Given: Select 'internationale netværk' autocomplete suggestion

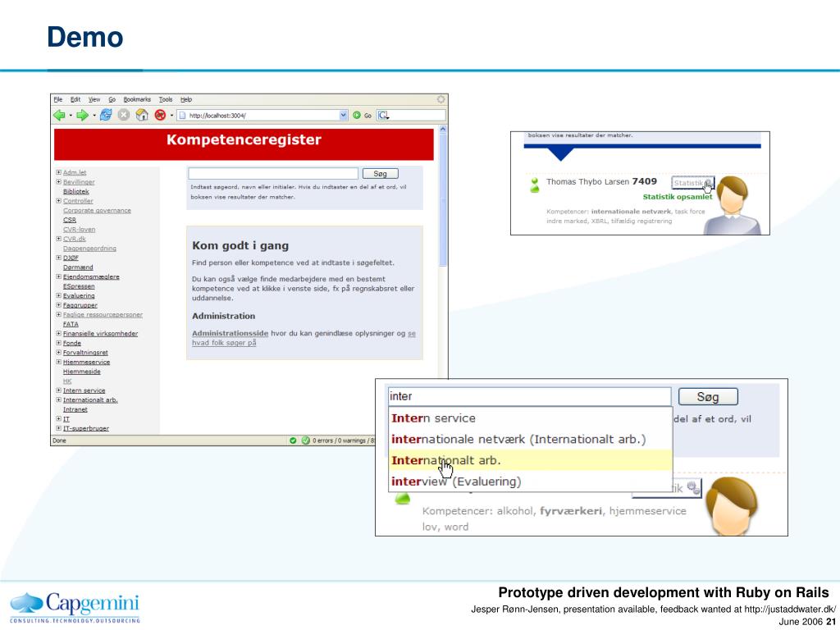Looking at the screenshot, I should point(531,440).
